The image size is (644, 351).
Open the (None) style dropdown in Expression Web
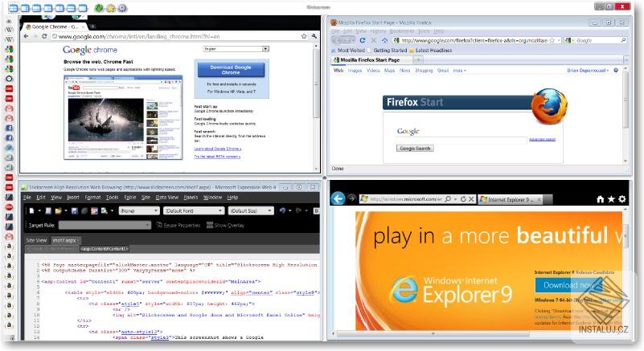click(x=139, y=210)
